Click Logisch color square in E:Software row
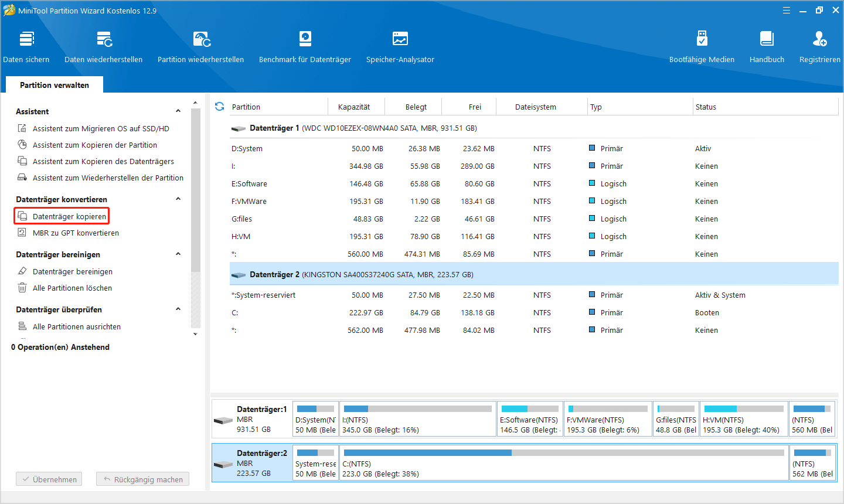 [x=592, y=183]
